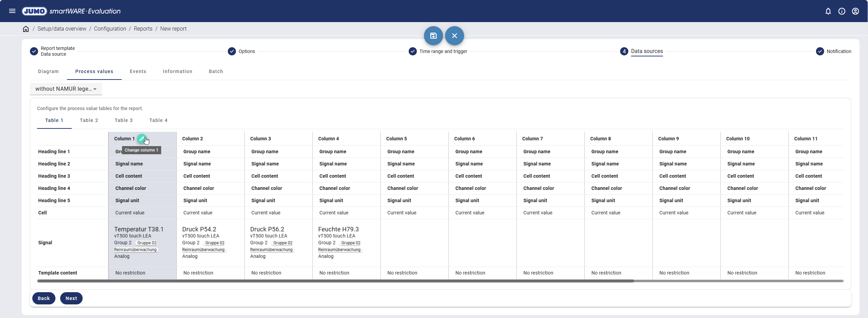Select the Table 2 tab
868x318 pixels.
click(x=89, y=120)
